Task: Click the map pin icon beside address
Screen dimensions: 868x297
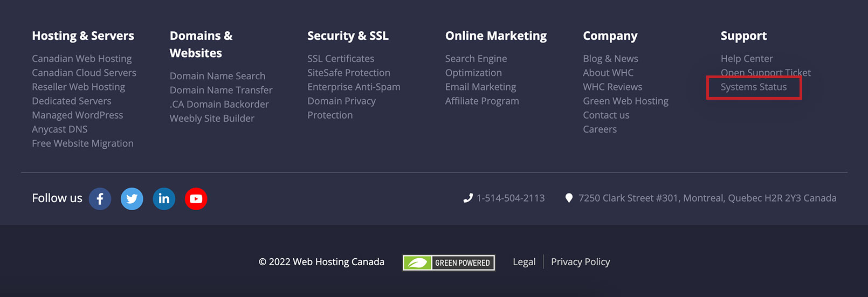Action: click(x=569, y=198)
